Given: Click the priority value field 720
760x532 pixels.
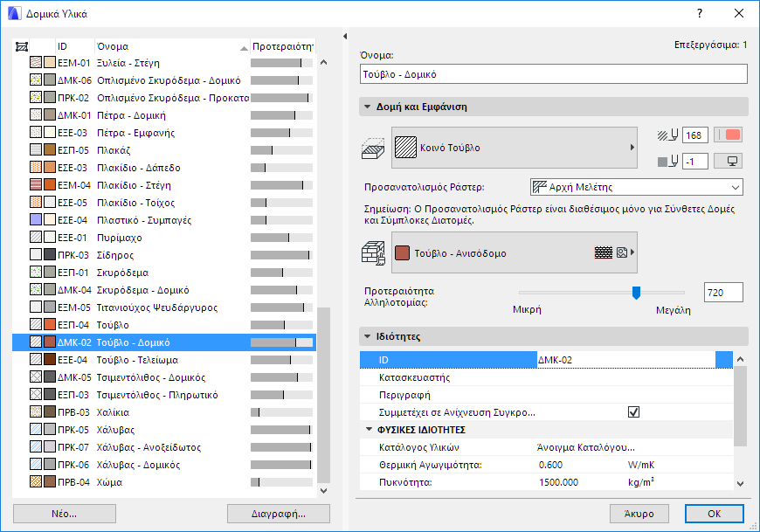Looking at the screenshot, I should (x=723, y=293).
